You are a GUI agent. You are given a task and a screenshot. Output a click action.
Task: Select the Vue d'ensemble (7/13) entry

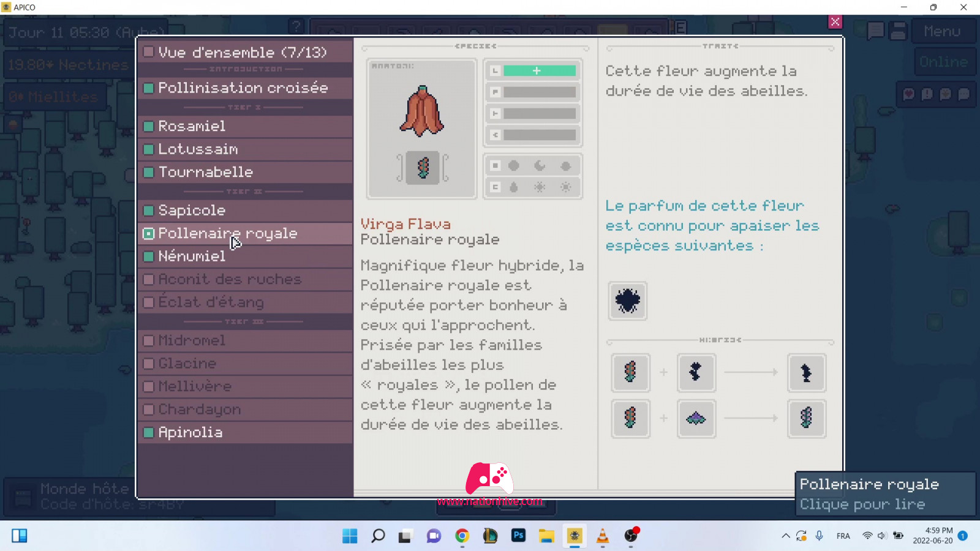(246, 52)
